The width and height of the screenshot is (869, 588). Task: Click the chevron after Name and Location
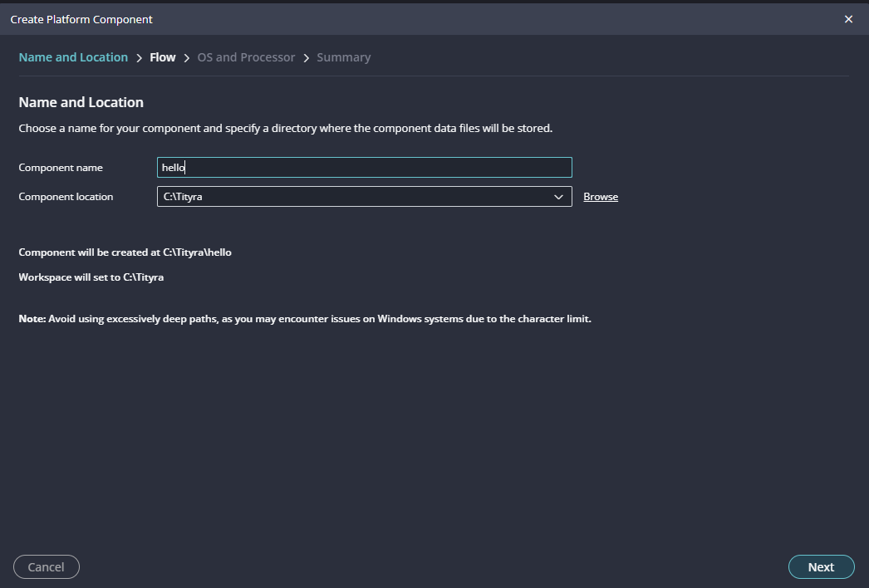139,58
